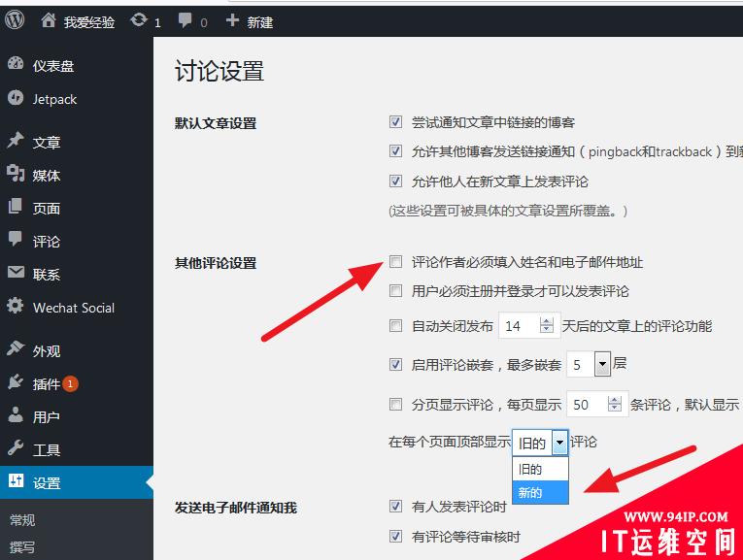Click the 其他评论设置 section label
The height and width of the screenshot is (560, 743).
(216, 262)
